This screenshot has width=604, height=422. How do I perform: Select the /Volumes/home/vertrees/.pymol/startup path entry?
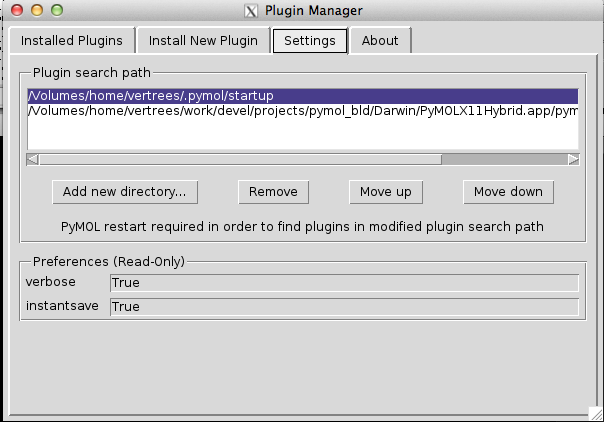(x=303, y=96)
